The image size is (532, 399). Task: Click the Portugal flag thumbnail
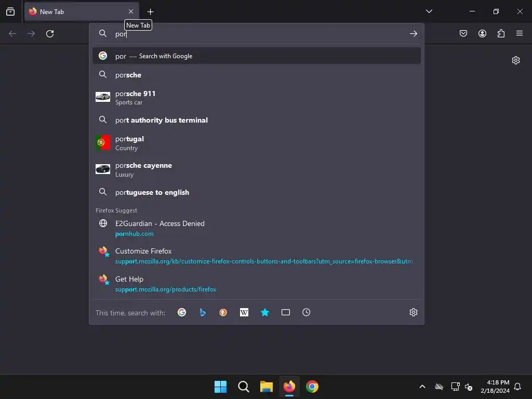pyautogui.click(x=103, y=142)
